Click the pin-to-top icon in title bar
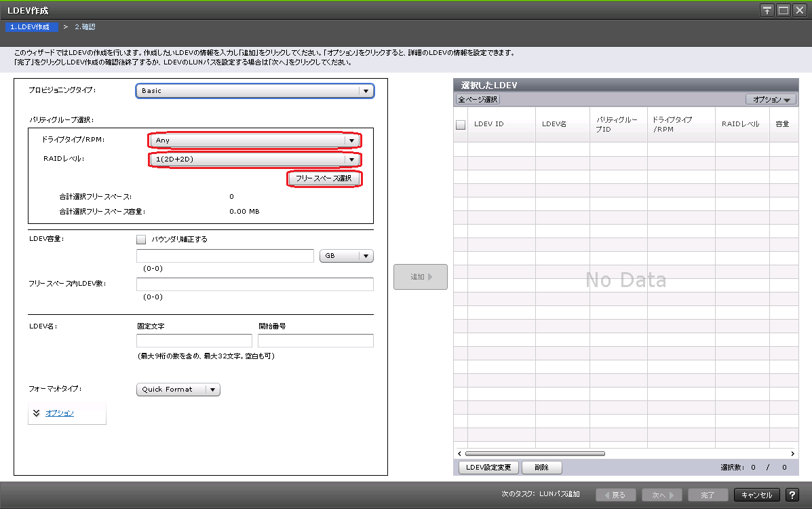Viewport: 812px width, 509px height. [767, 10]
